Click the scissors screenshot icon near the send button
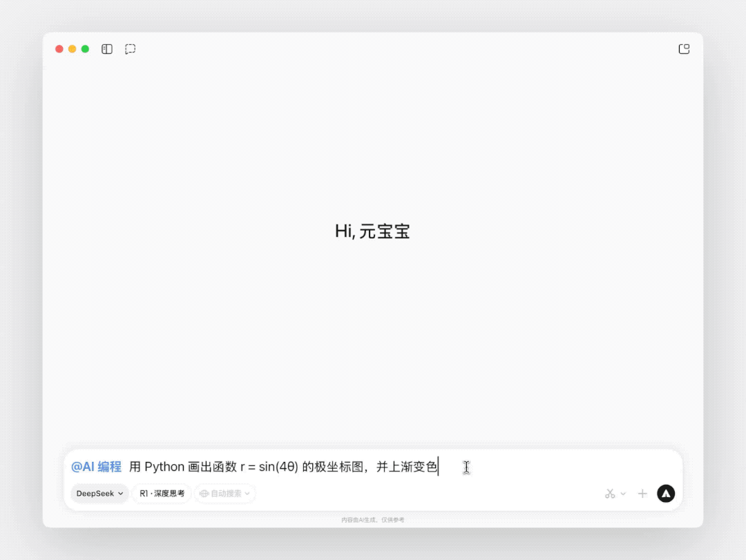746x560 pixels. (609, 493)
